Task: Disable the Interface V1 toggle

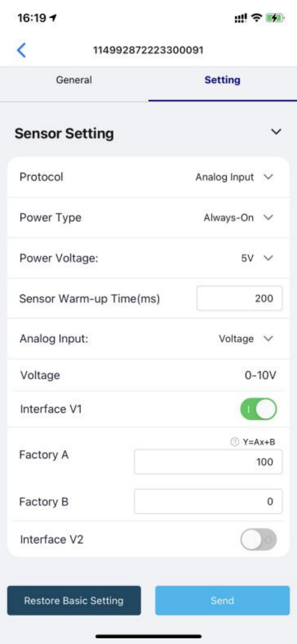Action: [258, 409]
